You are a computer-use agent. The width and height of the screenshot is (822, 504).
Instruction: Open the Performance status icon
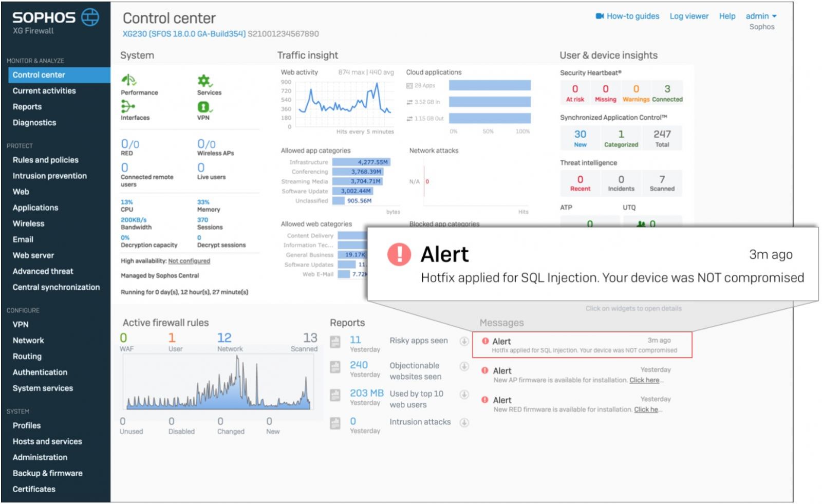(128, 80)
